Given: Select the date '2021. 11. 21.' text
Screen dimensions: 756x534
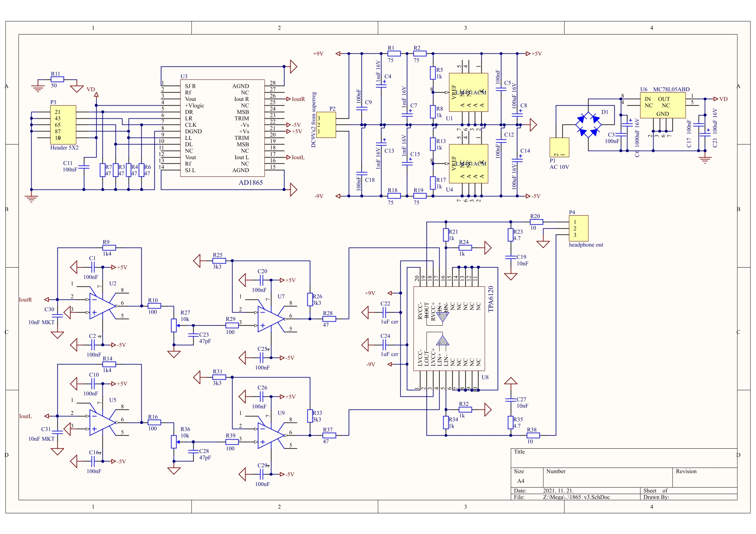Looking at the screenshot, I should pos(558,491).
